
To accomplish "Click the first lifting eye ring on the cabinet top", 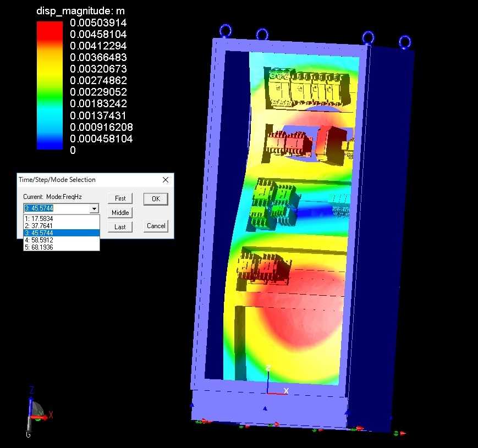I will (x=226, y=31).
